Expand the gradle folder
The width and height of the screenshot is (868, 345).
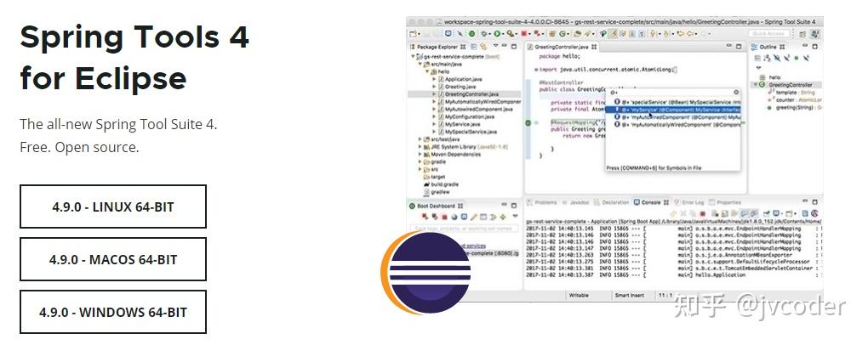420,162
